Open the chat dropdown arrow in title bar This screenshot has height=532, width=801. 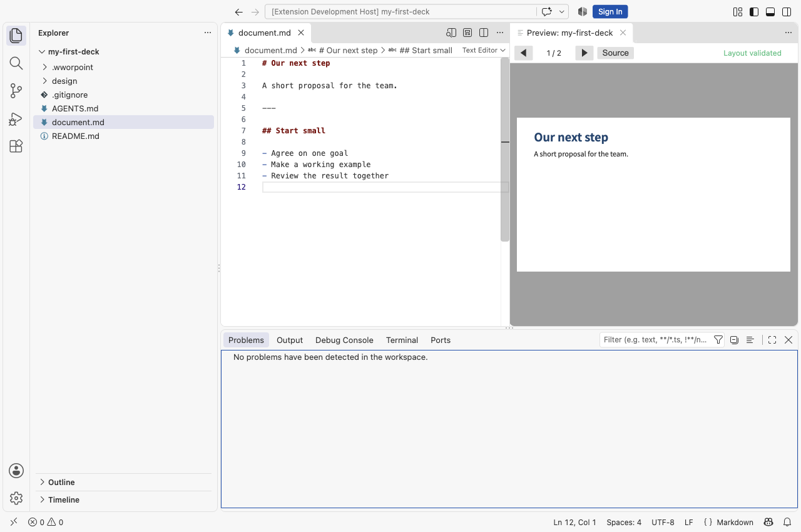562,11
